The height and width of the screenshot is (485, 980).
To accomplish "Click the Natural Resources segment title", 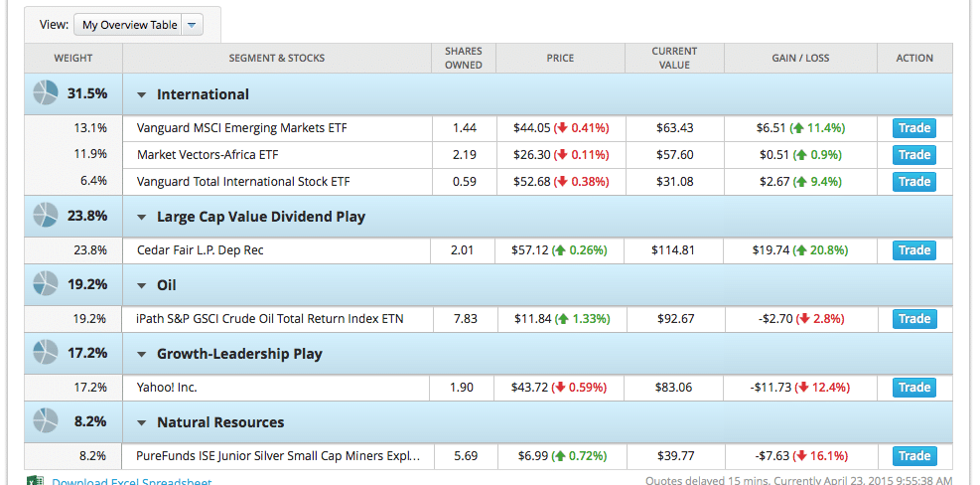I will (x=220, y=422).
